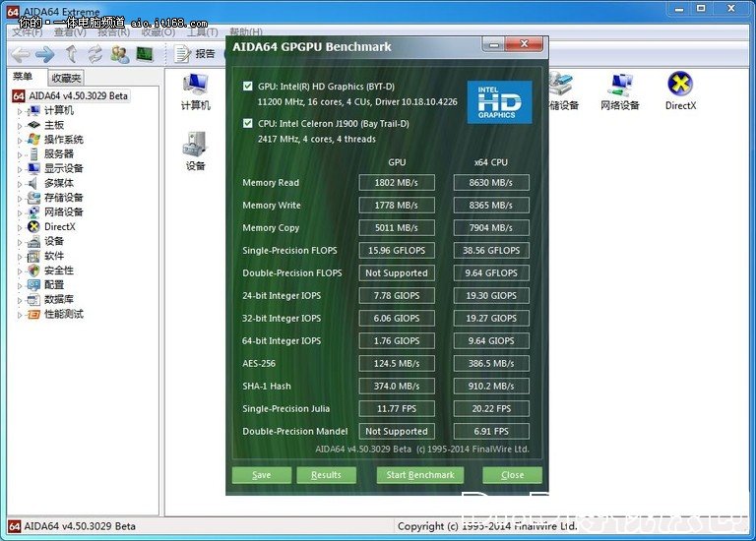Switch to the 菜单 tab
This screenshot has height=541, width=756.
click(x=23, y=77)
